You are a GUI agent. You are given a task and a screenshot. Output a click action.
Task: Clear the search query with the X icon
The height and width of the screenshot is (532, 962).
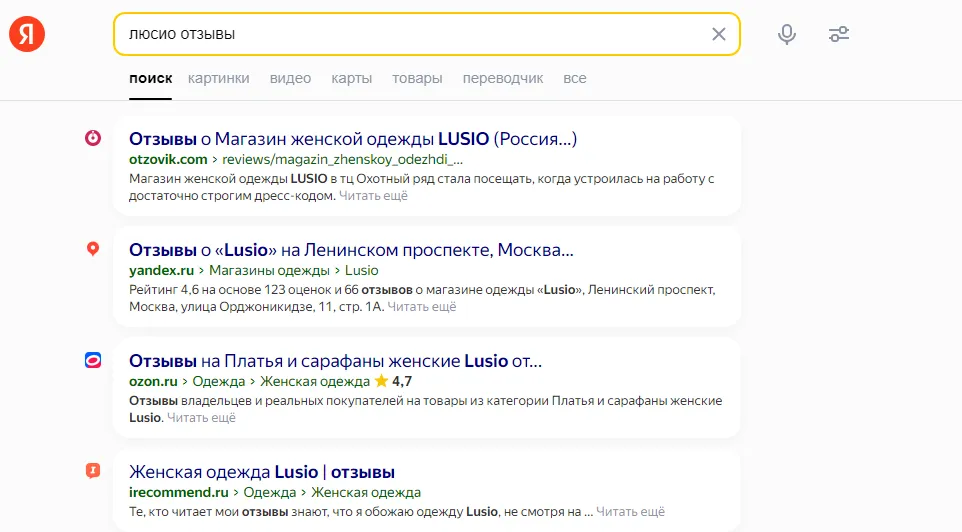(718, 34)
